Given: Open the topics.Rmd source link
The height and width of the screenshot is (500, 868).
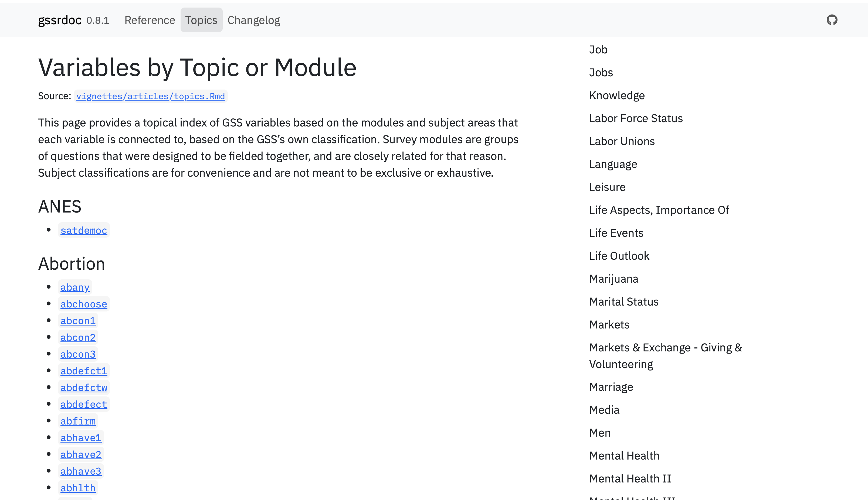Looking at the screenshot, I should click(151, 96).
